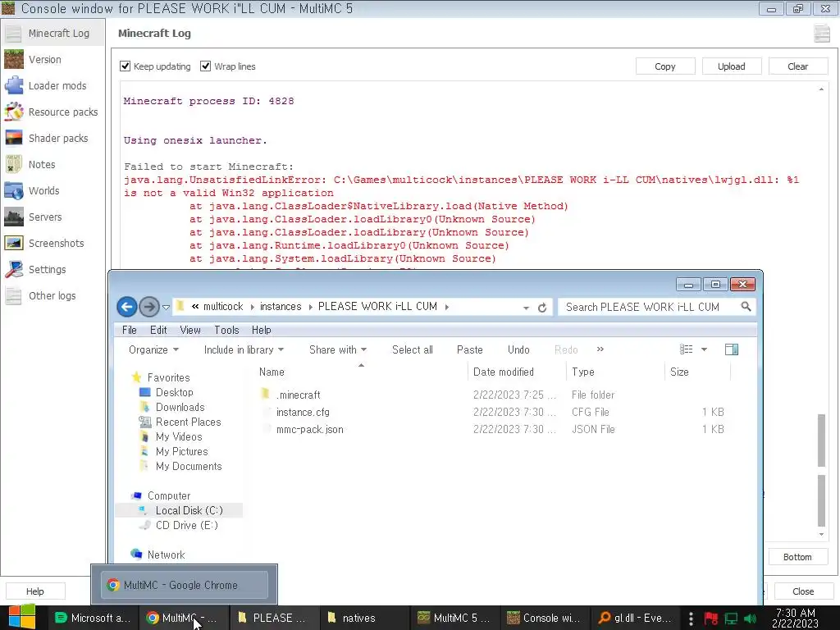Go forward in Explorer window
The width and height of the screenshot is (840, 630).
click(149, 307)
